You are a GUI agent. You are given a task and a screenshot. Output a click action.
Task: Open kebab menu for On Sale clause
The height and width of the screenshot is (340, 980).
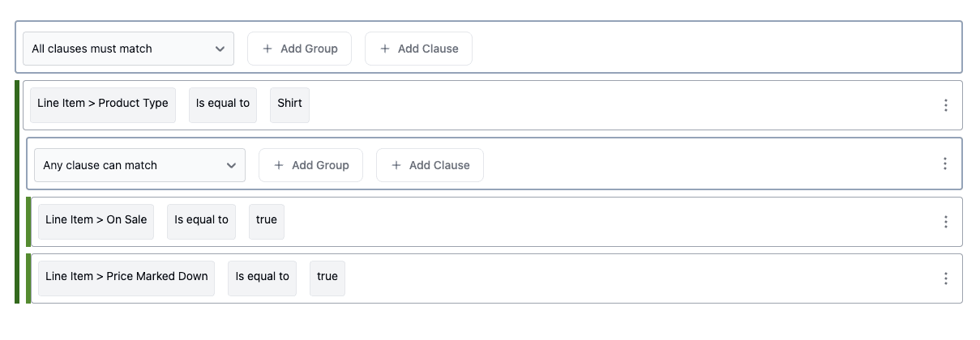(945, 222)
